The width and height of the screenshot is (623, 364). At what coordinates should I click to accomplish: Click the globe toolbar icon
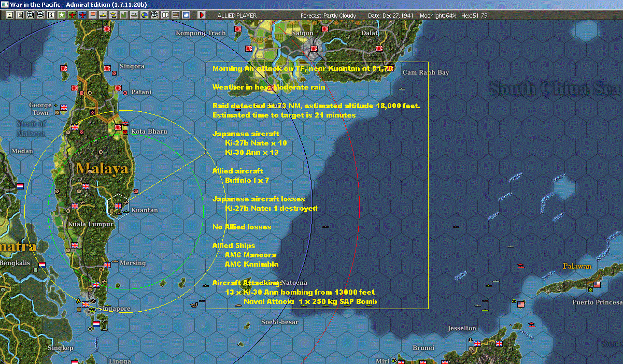pyautogui.click(x=144, y=15)
